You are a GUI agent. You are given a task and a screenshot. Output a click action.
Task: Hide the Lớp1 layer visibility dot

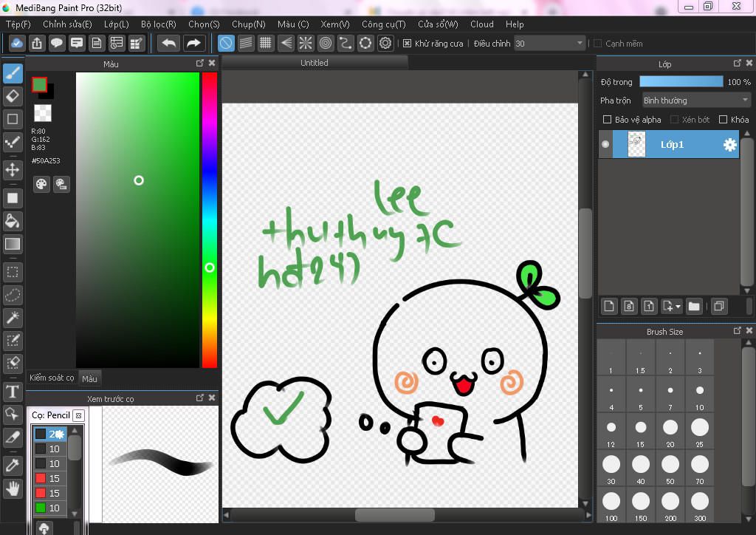(x=605, y=144)
